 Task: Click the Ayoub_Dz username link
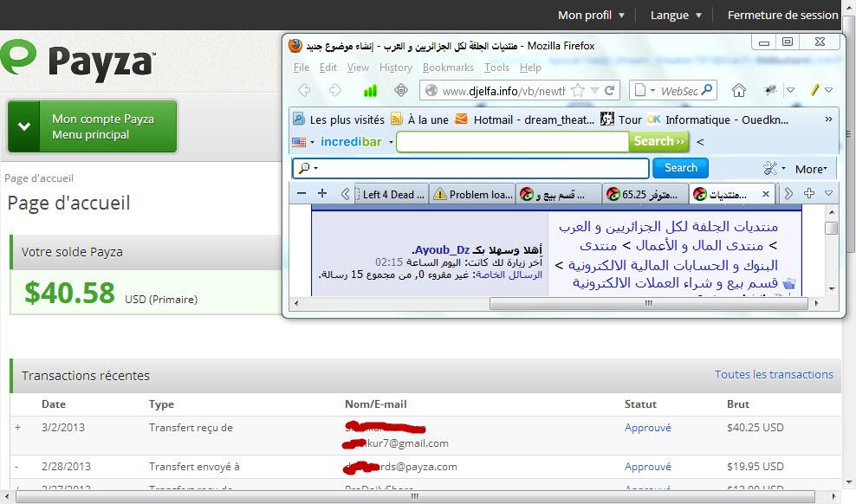[441, 249]
